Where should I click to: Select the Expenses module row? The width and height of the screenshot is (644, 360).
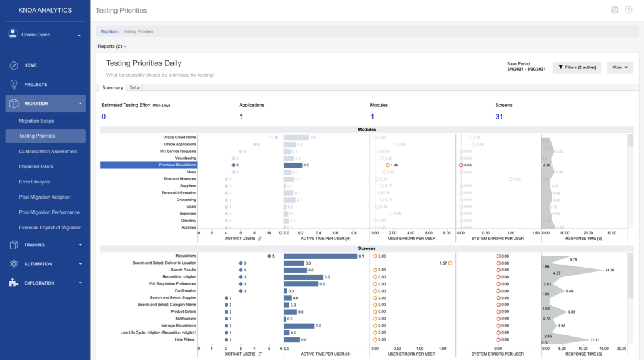click(187, 214)
